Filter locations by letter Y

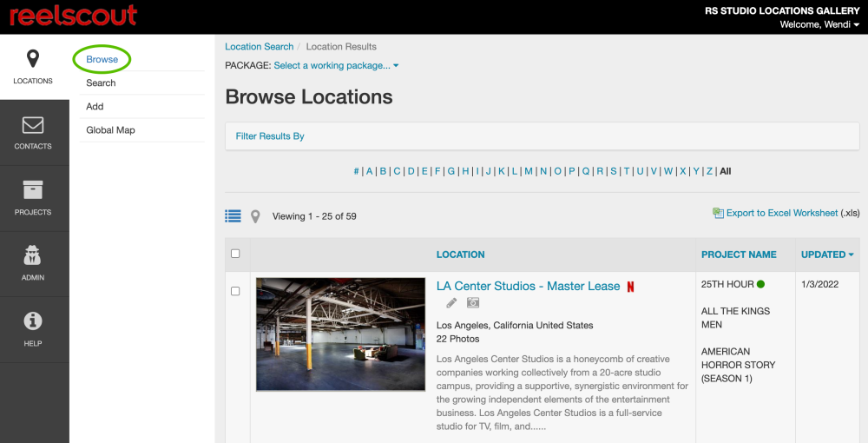coord(696,171)
